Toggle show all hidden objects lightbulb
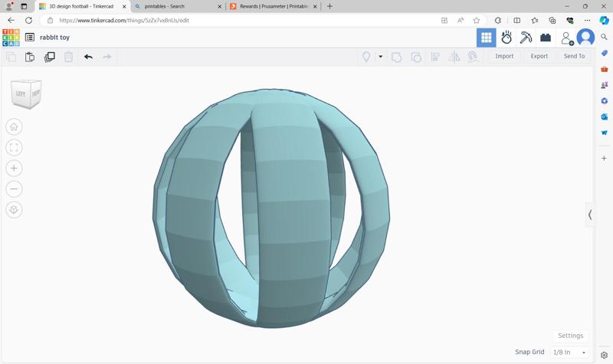Image resolution: width=613 pixels, height=364 pixels. coord(366,57)
